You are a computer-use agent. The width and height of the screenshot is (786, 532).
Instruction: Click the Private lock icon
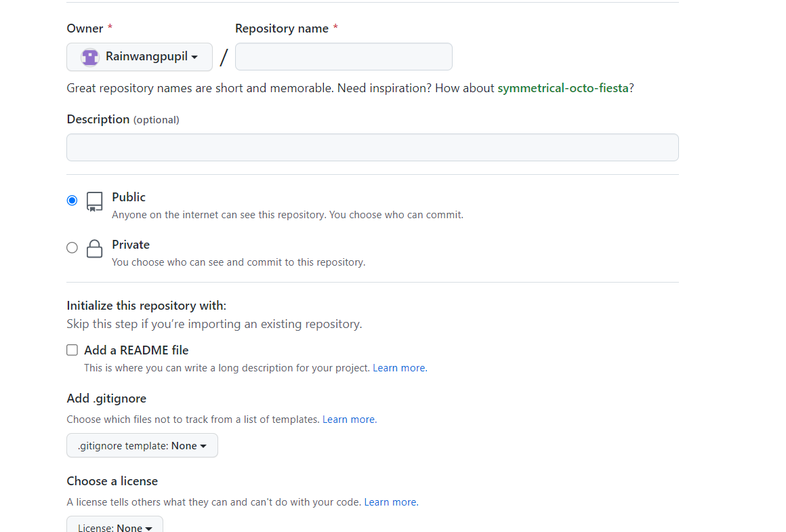pyautogui.click(x=94, y=248)
